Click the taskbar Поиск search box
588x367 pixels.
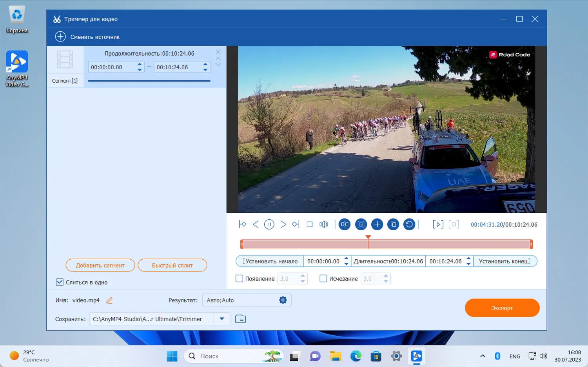pos(234,356)
